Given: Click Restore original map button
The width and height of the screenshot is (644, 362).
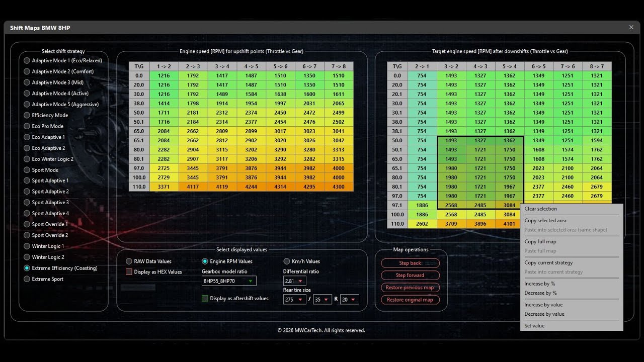Looking at the screenshot, I should click(410, 300).
